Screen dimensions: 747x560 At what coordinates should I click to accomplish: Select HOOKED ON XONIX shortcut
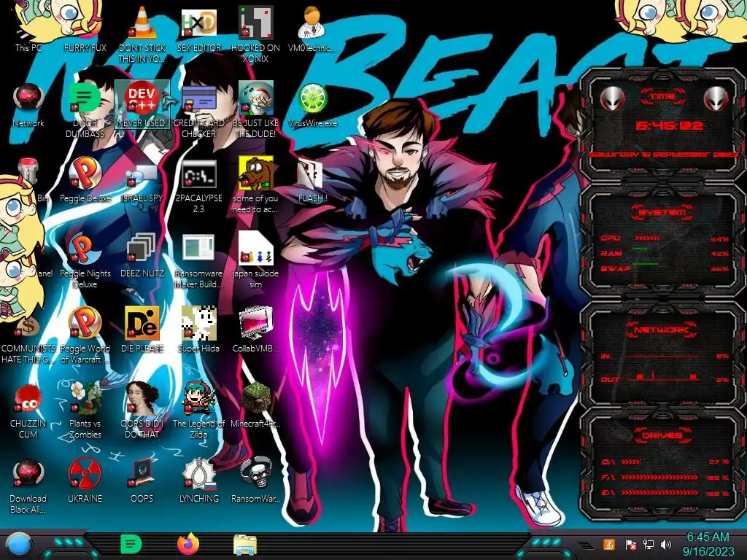(255, 34)
